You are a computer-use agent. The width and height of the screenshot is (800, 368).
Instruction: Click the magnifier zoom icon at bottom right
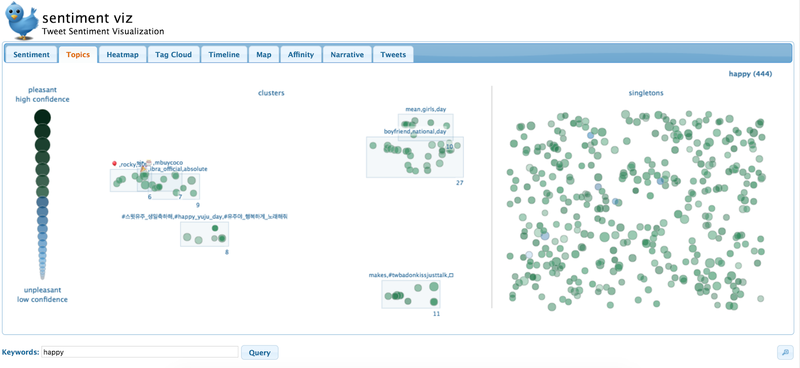coord(785,352)
